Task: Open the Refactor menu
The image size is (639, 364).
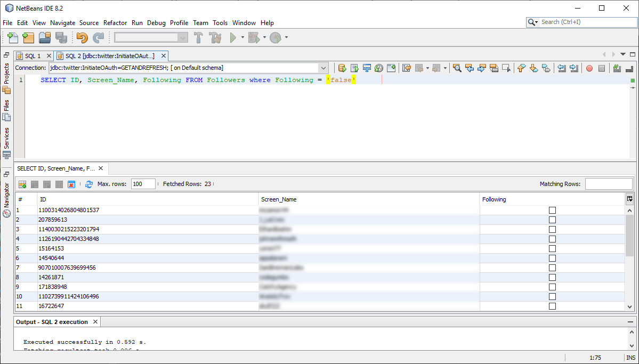Action: click(115, 23)
